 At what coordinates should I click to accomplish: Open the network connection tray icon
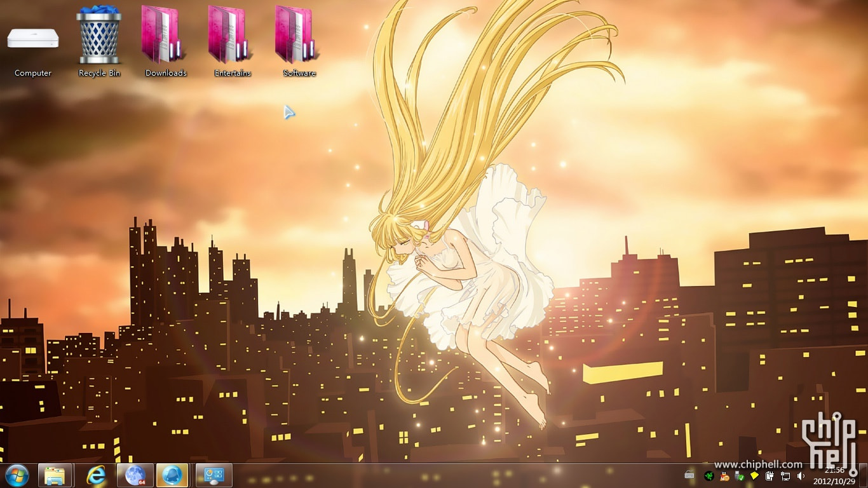point(785,475)
